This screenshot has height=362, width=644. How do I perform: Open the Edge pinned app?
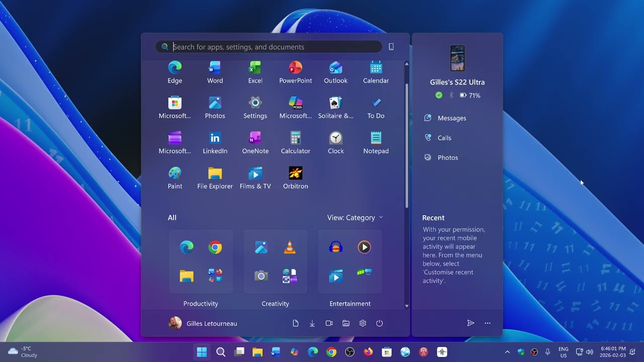tap(175, 73)
